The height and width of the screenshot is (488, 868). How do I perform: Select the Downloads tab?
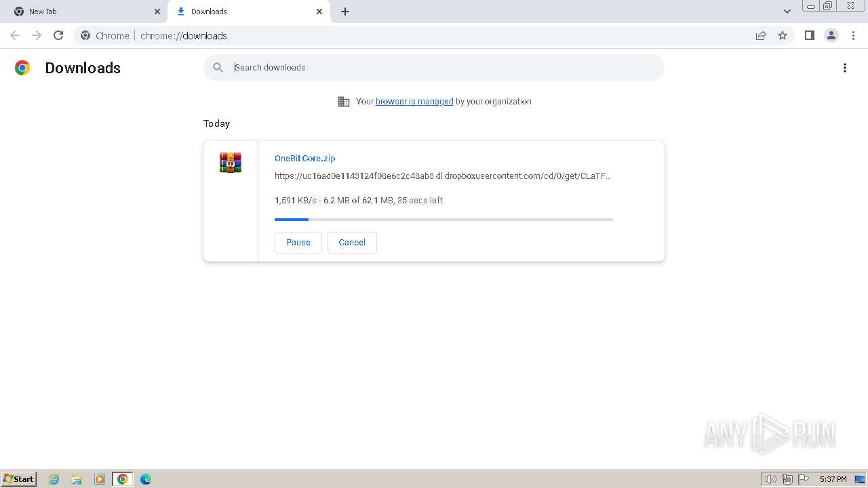[x=248, y=12]
